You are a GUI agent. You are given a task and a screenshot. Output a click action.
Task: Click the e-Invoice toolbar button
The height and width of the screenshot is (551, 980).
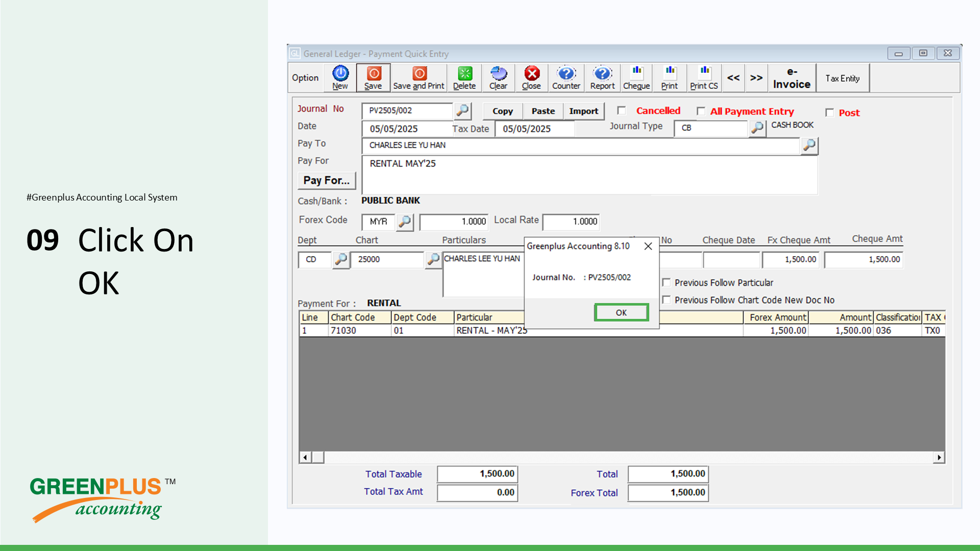point(792,78)
